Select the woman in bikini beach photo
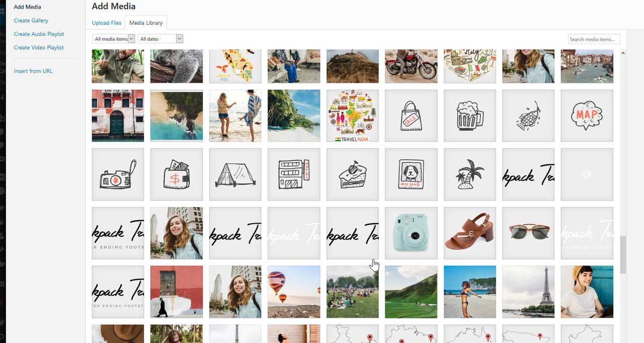 tap(470, 292)
